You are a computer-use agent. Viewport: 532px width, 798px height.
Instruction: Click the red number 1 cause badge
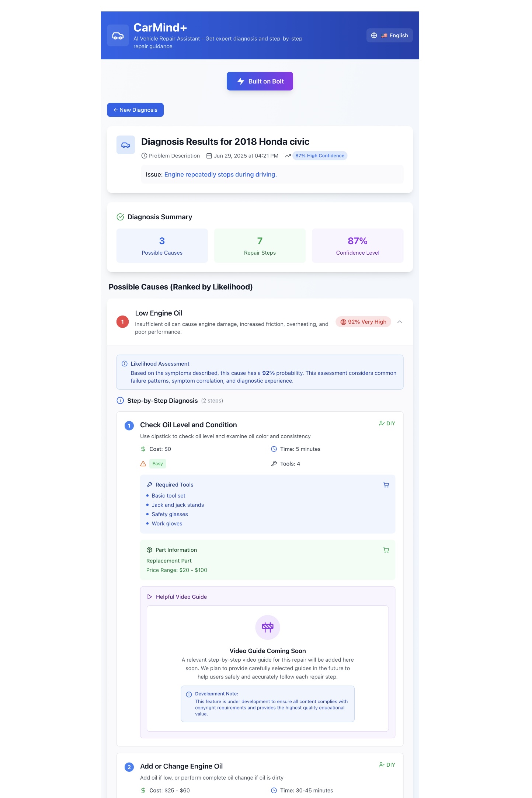coord(123,322)
